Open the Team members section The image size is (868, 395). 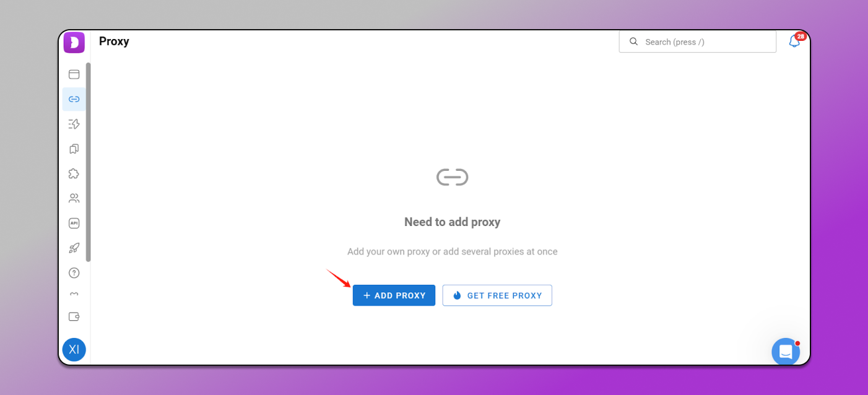coord(74,198)
